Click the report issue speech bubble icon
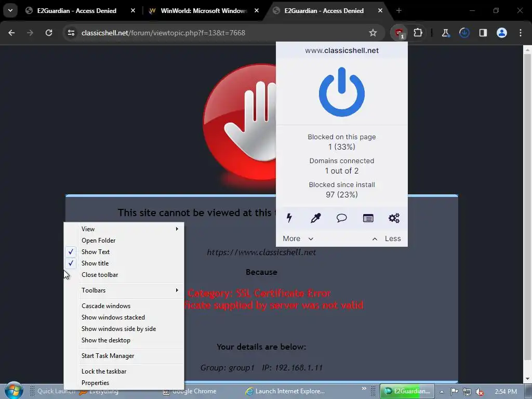The width and height of the screenshot is (532, 399). (x=342, y=218)
